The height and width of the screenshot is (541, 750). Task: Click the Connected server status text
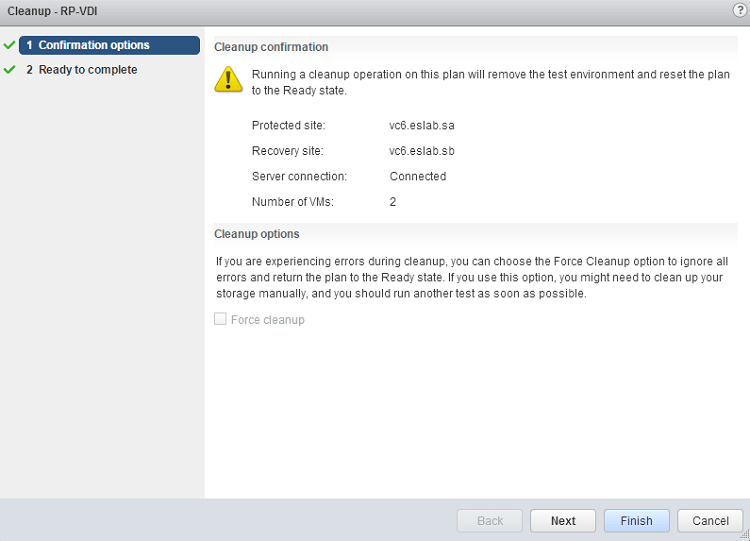pos(418,176)
